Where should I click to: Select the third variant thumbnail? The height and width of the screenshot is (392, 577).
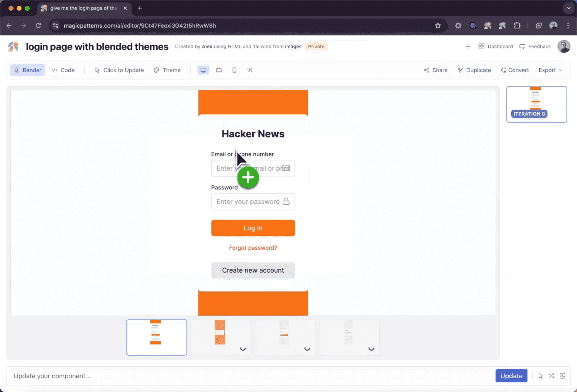(x=285, y=337)
